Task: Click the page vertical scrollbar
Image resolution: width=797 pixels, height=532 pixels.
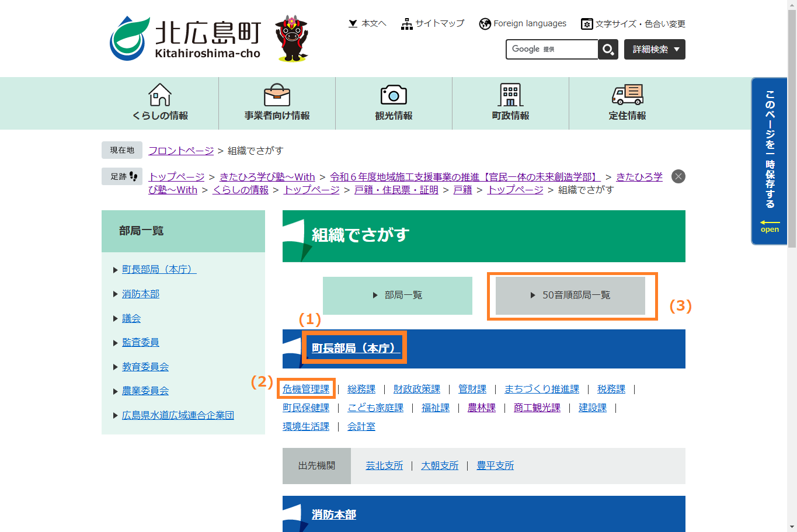Action: (x=792, y=128)
